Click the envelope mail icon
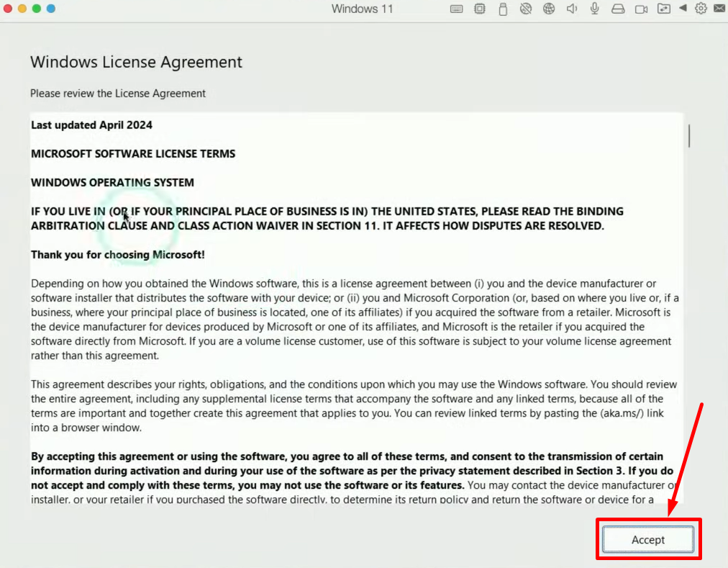This screenshot has height=568, width=728. pos(719,9)
